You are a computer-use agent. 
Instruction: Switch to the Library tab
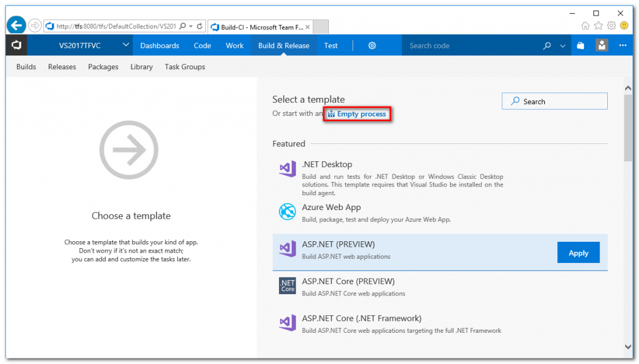142,67
